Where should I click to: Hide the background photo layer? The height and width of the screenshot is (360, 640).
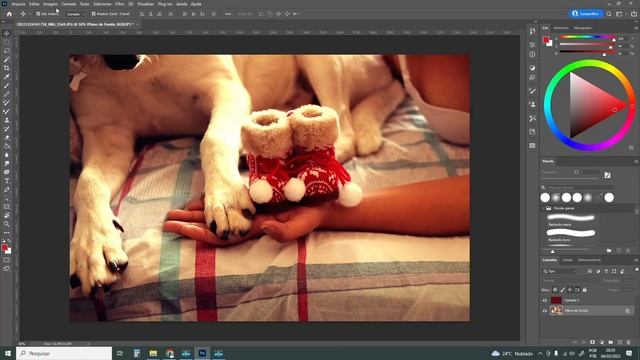544,311
